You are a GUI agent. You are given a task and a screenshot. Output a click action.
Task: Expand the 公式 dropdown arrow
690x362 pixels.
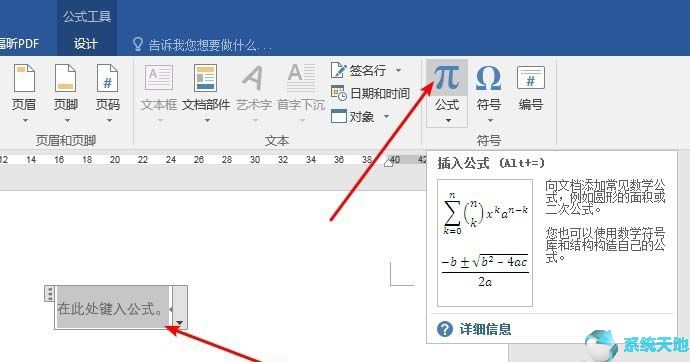(x=448, y=121)
